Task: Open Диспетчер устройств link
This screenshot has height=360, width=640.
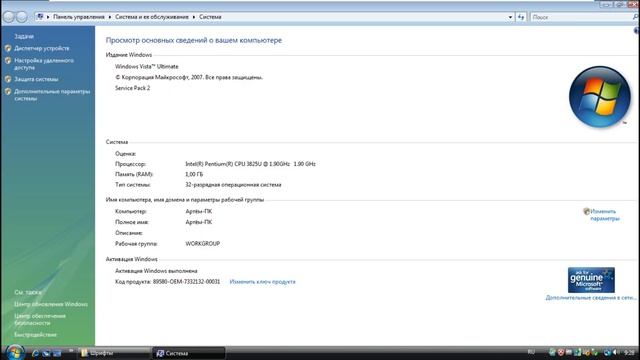Action: [x=42, y=48]
